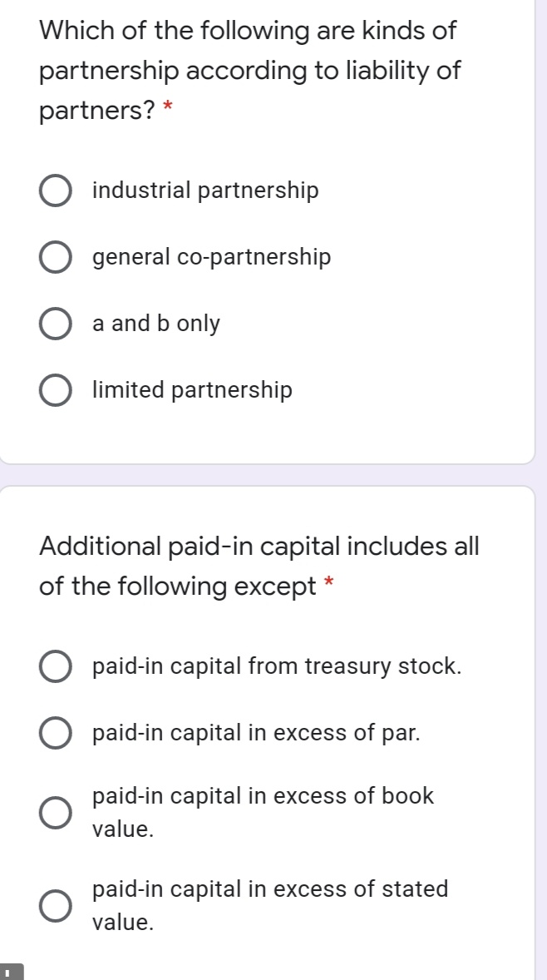Click the 'a and b only' label text
Image resolution: width=547 pixels, height=980 pixels.
tap(156, 324)
